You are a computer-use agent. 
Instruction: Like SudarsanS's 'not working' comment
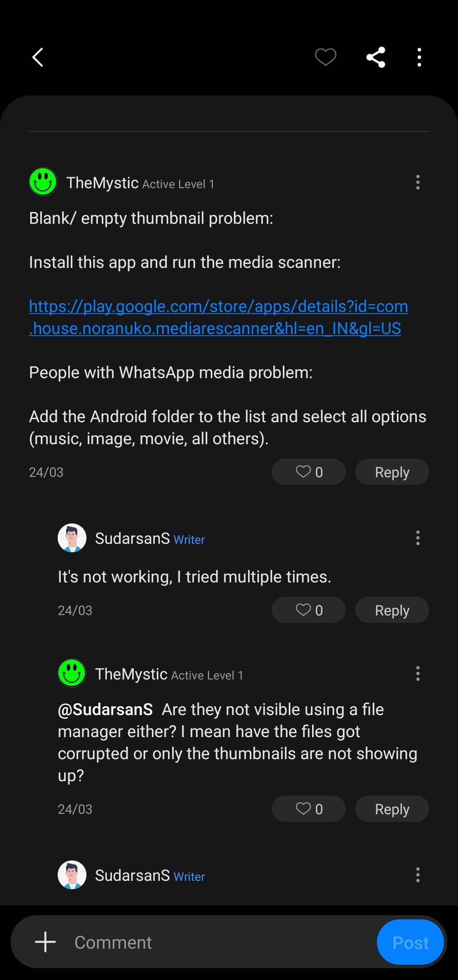tap(308, 610)
